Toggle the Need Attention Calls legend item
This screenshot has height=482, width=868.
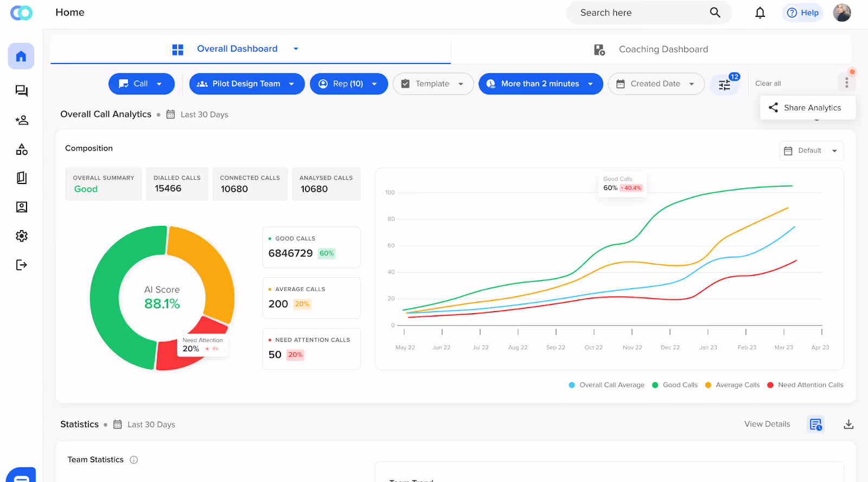(806, 385)
